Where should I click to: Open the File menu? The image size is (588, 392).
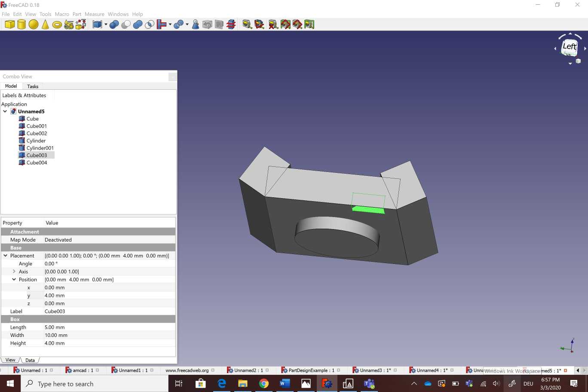6,14
